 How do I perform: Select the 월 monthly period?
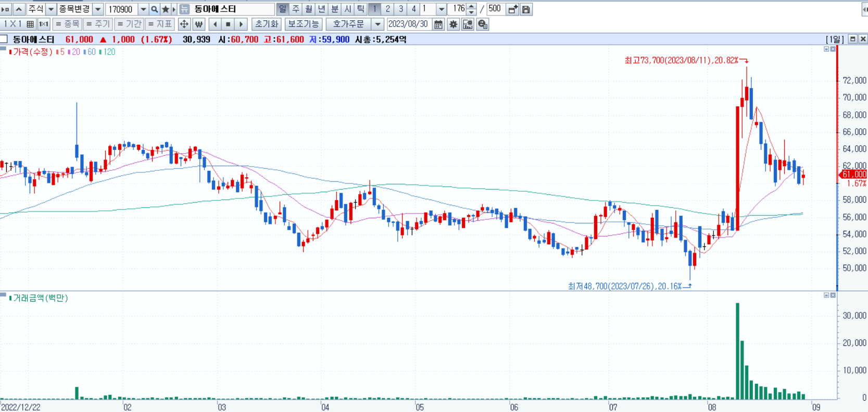tap(309, 9)
